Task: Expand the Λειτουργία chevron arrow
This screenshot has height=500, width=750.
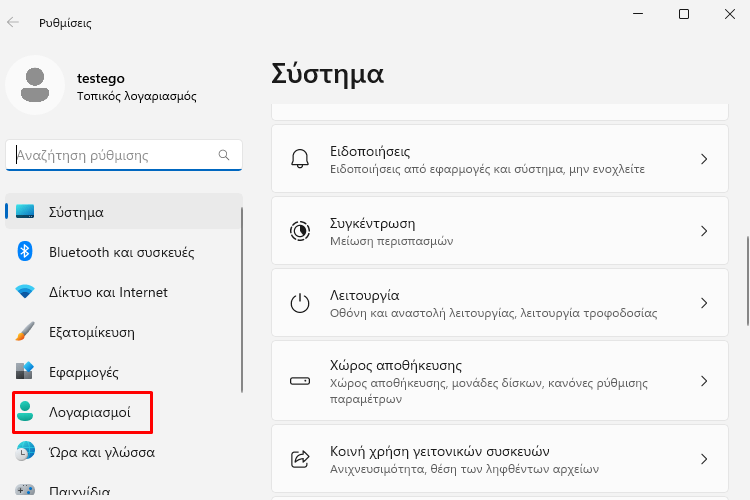Action: [x=704, y=303]
